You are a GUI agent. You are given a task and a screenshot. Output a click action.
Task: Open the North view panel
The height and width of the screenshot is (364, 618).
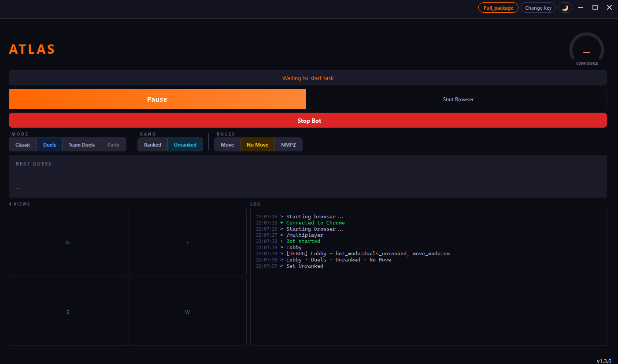[x=68, y=242]
